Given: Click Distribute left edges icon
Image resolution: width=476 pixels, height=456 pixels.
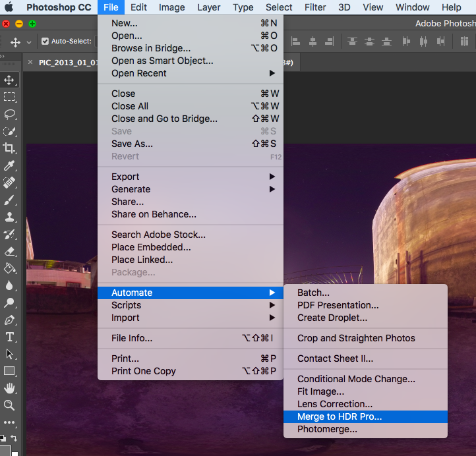Looking at the screenshot, I should coord(406,42).
